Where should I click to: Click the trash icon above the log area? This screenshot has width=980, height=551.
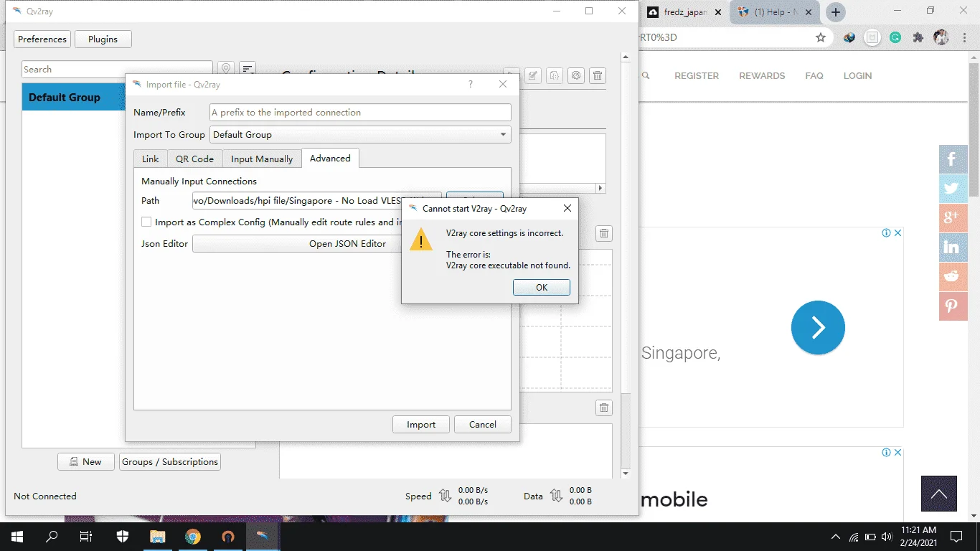point(604,408)
